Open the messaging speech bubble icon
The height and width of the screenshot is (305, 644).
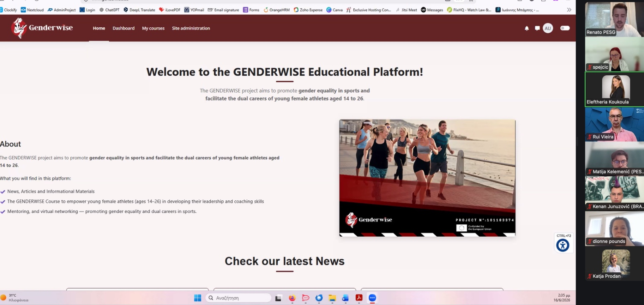[x=537, y=28]
